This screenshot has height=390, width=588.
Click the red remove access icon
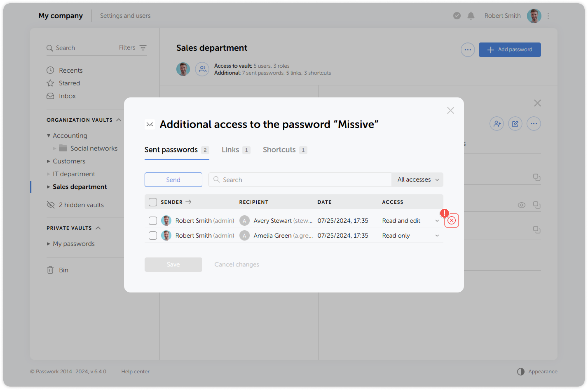pyautogui.click(x=452, y=220)
